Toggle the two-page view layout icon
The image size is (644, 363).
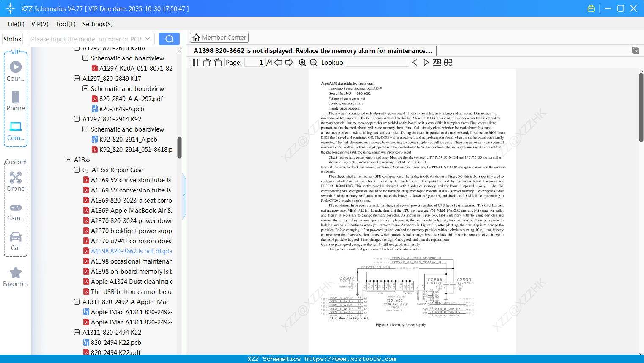(194, 63)
